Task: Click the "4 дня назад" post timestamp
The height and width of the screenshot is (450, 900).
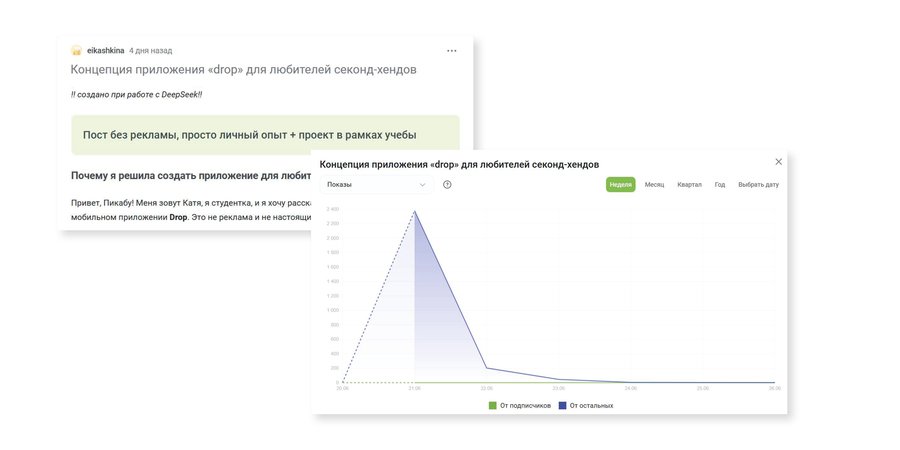Action: (x=151, y=50)
